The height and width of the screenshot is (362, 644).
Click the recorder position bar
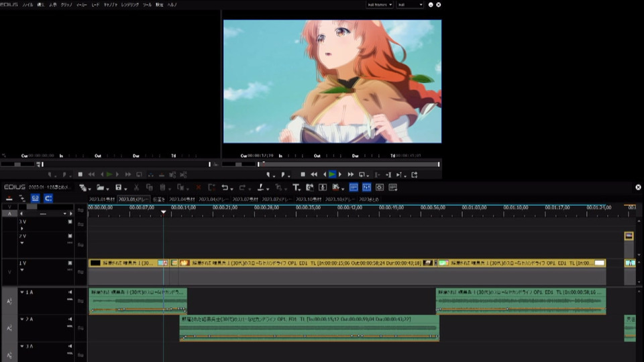[x=349, y=165]
